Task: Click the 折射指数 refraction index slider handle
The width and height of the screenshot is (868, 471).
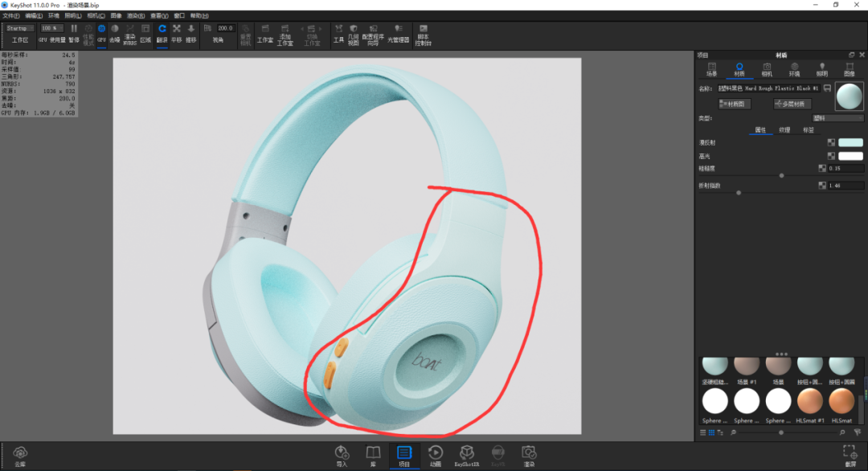Action: (739, 193)
